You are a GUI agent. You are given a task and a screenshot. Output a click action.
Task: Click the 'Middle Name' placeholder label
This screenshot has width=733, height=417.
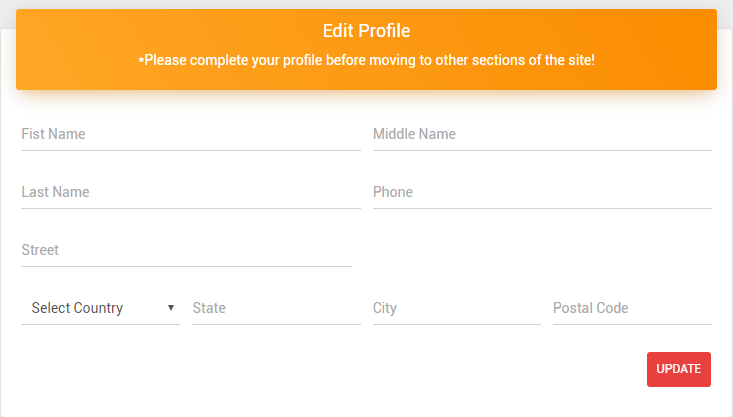click(x=414, y=134)
